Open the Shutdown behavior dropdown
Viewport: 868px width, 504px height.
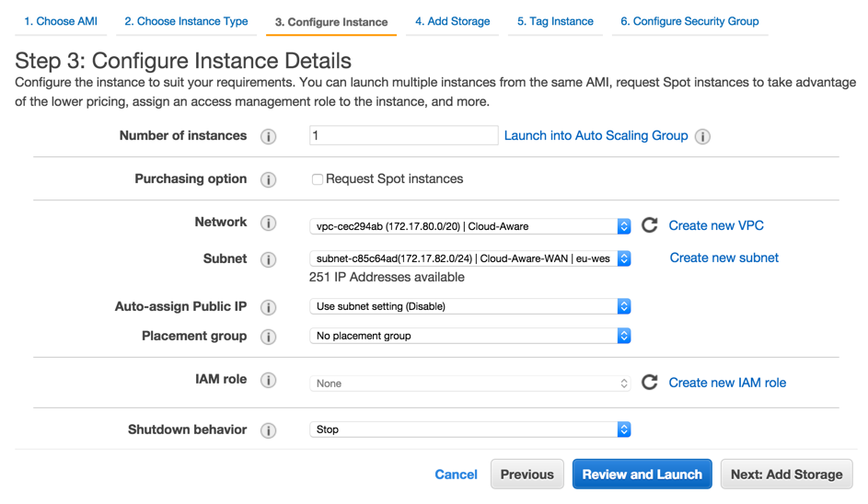pyautogui.click(x=469, y=430)
